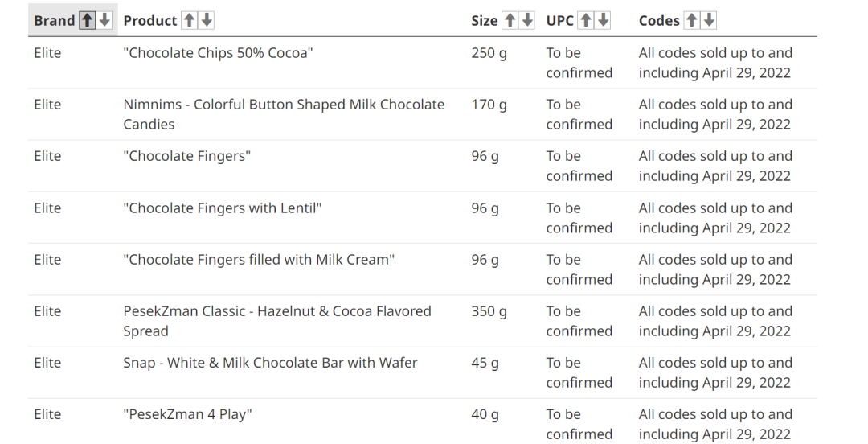Image resolution: width=868 pixels, height=444 pixels.
Task: Click "Chocolate Fingers with Lentil" product cell
Action: [223, 208]
